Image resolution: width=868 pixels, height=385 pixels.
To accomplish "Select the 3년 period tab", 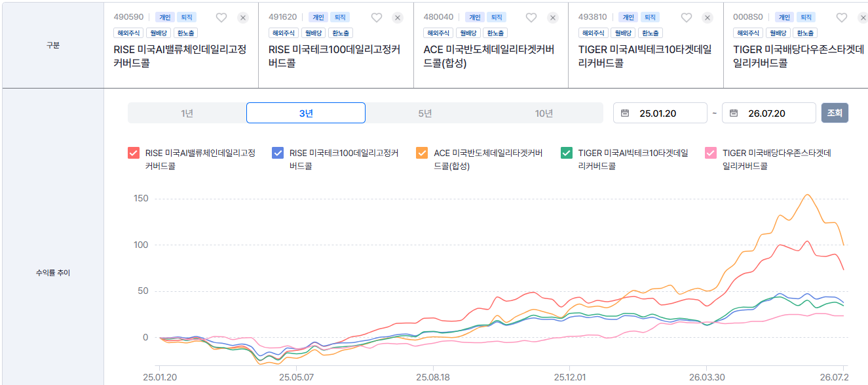I will coord(306,113).
